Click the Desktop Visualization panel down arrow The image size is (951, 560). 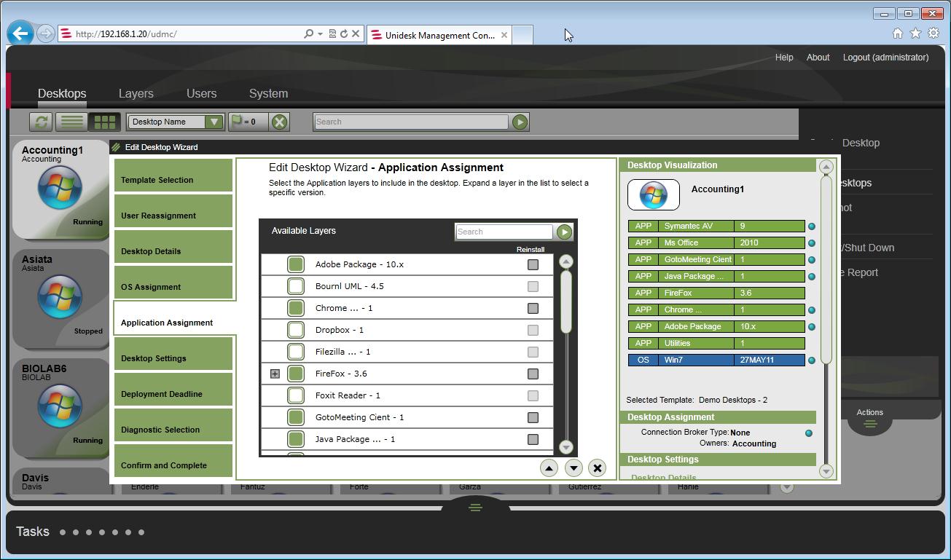point(826,471)
